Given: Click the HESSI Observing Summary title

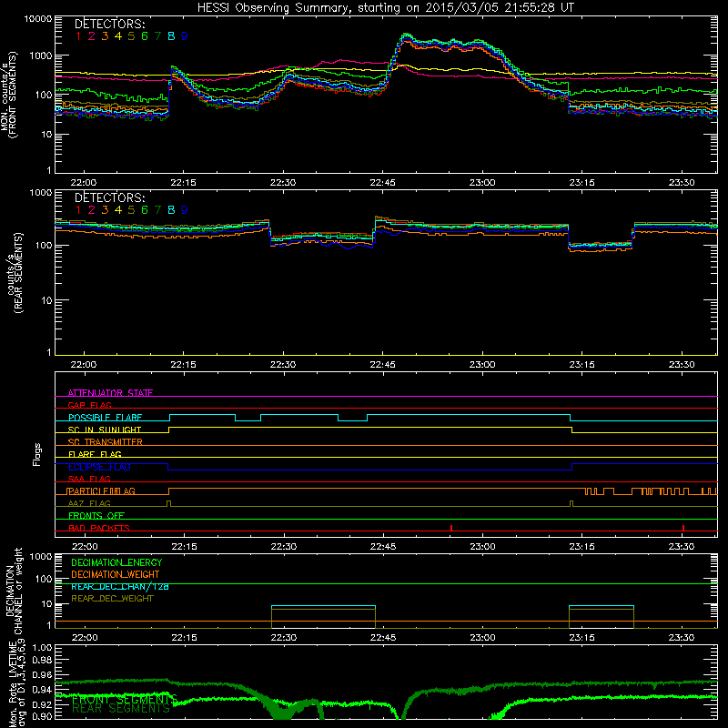Looking at the screenshot, I should click(x=386, y=8).
